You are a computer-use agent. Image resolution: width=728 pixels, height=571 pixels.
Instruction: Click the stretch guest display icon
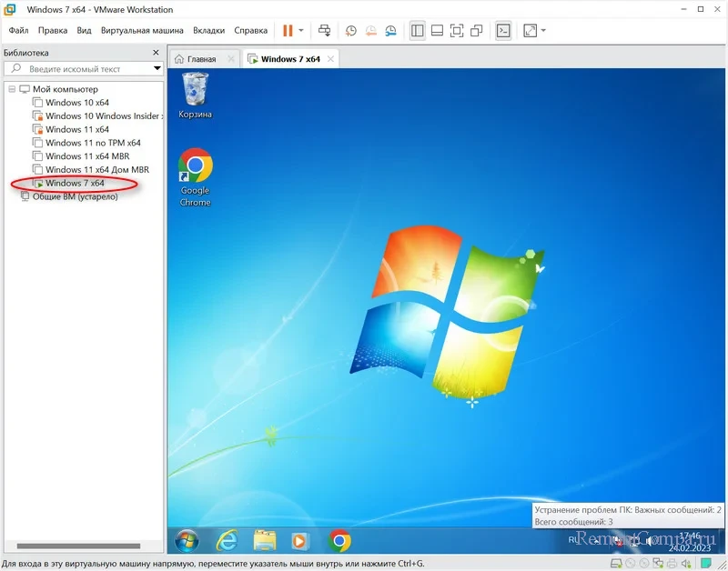pos(530,31)
